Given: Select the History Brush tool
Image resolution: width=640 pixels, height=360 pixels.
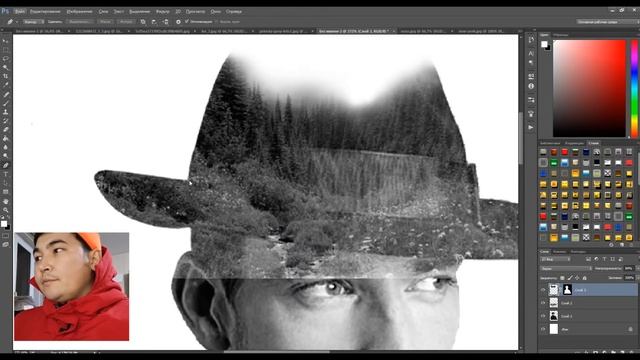Looking at the screenshot, I should click(5, 121).
